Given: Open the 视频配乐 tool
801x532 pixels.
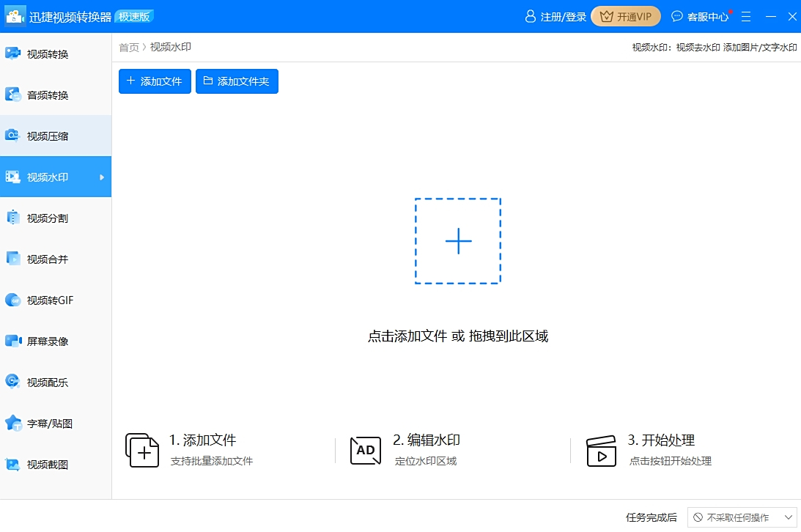Looking at the screenshot, I should 44,382.
